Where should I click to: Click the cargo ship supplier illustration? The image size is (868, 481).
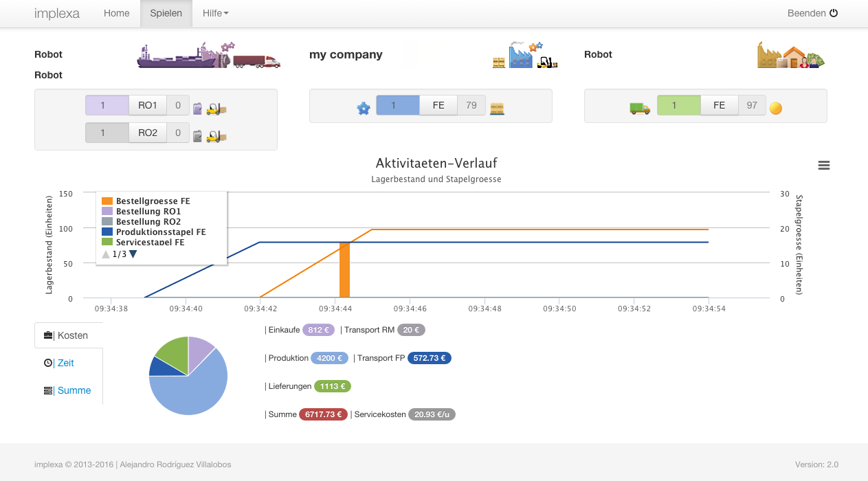[x=183, y=56]
